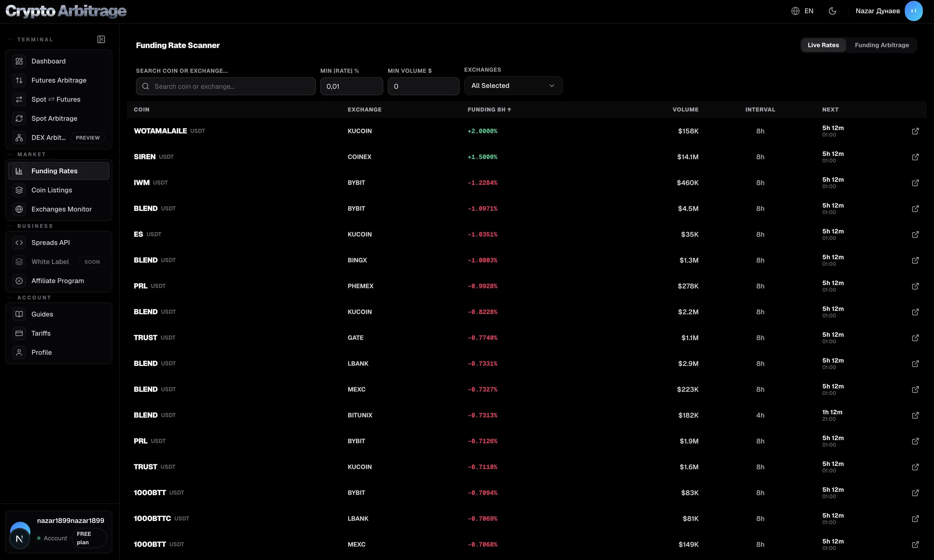
Task: Open external link for IWM BYBIT row
Action: [915, 183]
